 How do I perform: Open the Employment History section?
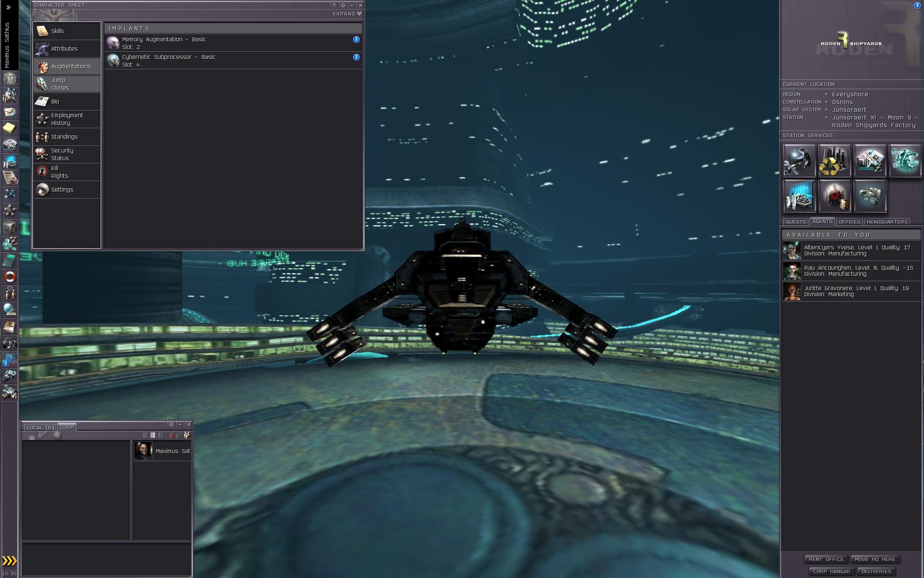67,119
